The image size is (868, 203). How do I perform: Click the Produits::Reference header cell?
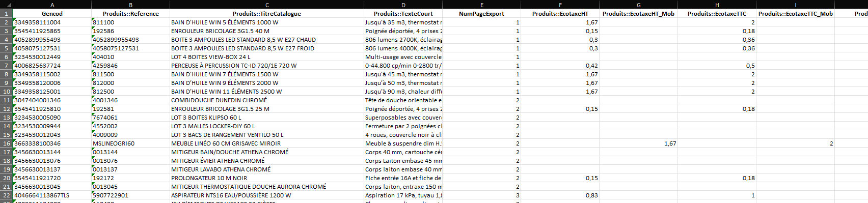click(x=130, y=14)
